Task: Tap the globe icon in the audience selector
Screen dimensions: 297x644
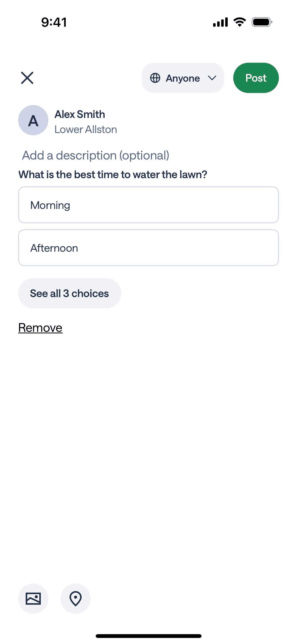Action: tap(155, 78)
